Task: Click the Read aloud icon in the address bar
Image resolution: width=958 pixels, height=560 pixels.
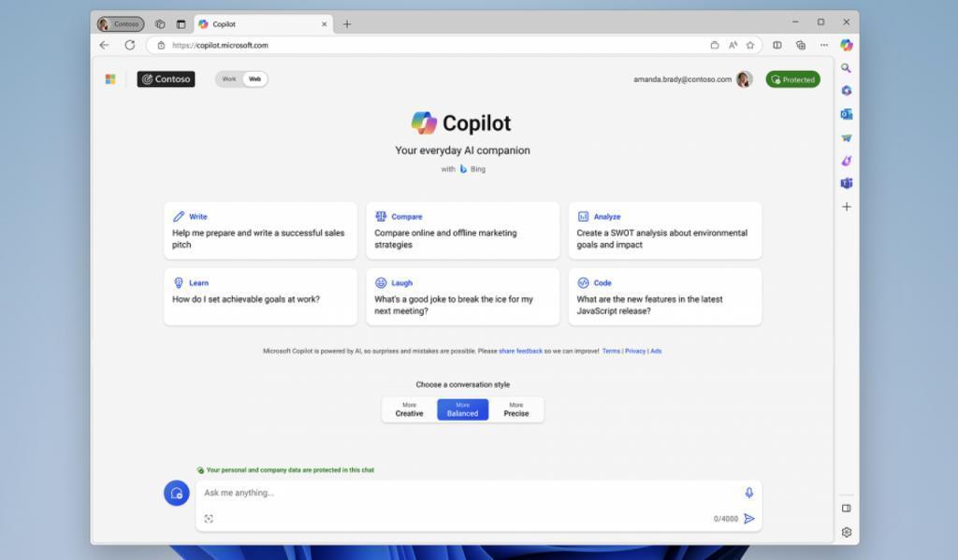Action: point(733,45)
